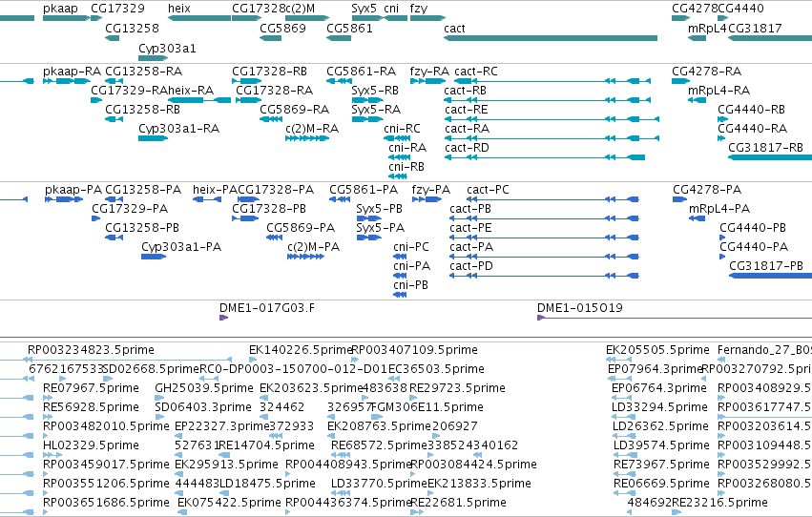
Task: Click transcript mRpL4-RA
Action: (x=697, y=100)
